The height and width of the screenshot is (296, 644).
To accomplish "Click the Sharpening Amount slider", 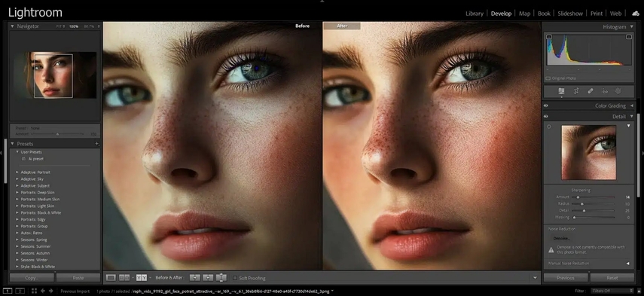I will point(593,197).
